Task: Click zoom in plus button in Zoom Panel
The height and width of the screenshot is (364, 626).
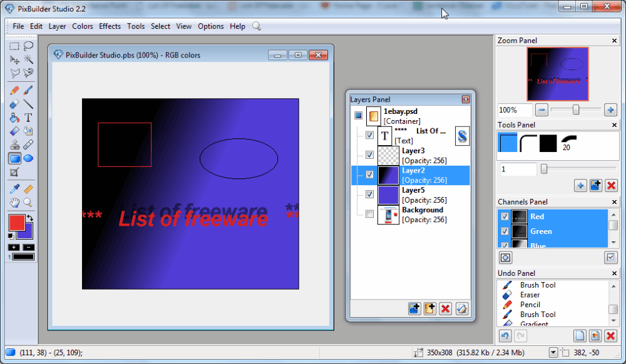Action: click(610, 109)
